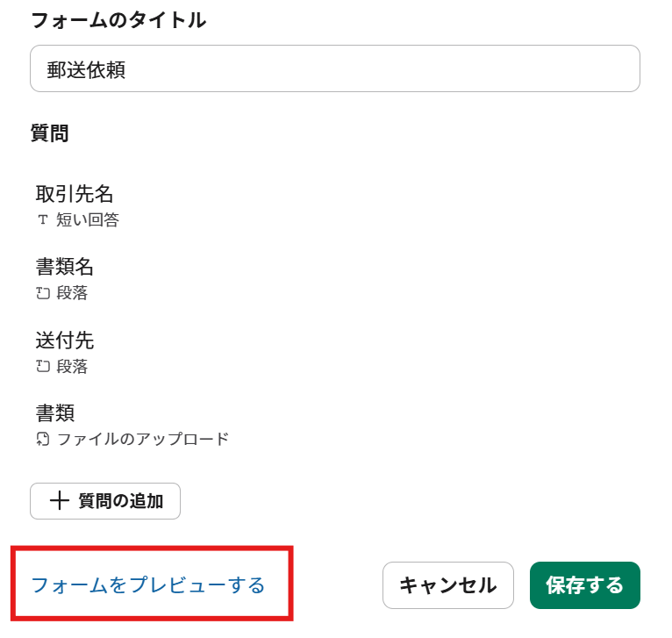Click the ファイルのアップロード type label
The image size is (672, 638).
pyautogui.click(x=143, y=439)
